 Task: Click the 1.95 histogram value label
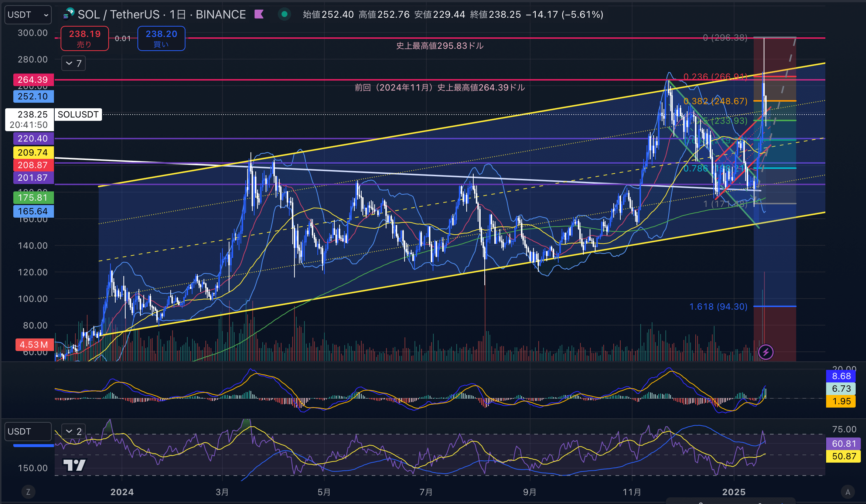841,401
